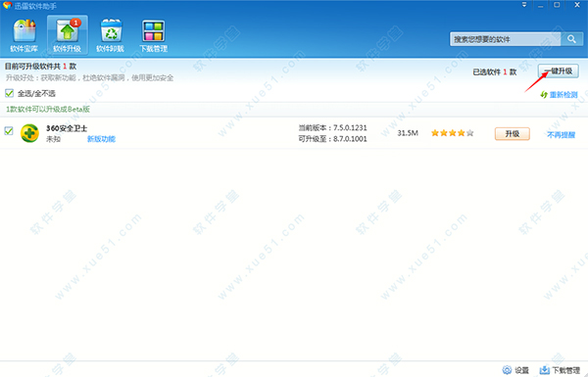Open the 软件卸载 uninstall tab
This screenshot has height=377, width=588.
click(x=111, y=35)
